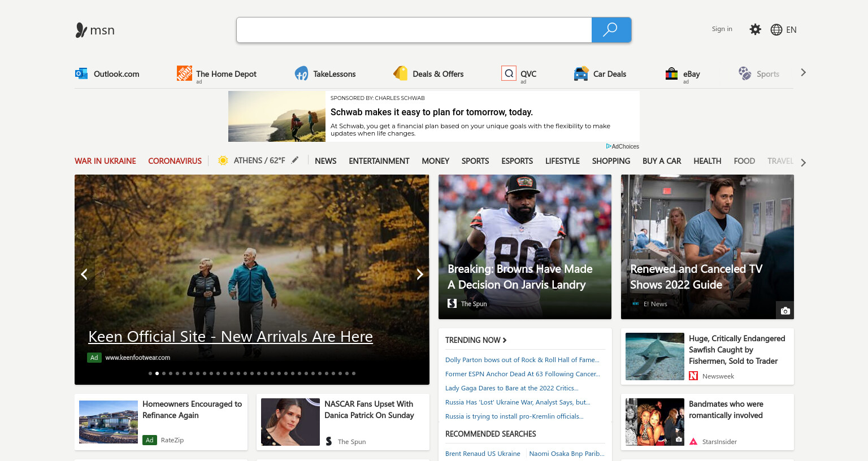The width and height of the screenshot is (868, 461).
Task: Open Keen Official Site ad headline
Action: 231,337
